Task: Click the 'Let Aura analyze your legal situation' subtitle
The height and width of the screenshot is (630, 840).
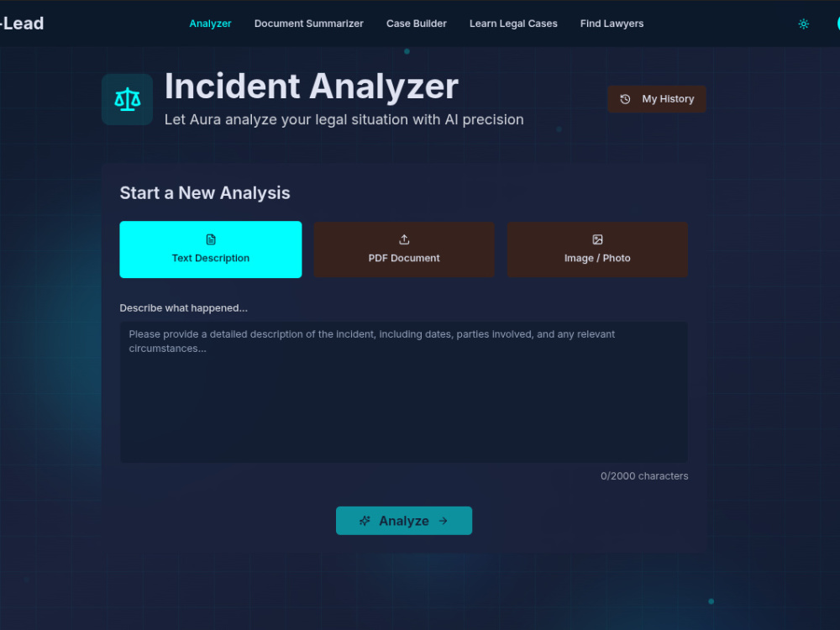Action: pos(344,119)
